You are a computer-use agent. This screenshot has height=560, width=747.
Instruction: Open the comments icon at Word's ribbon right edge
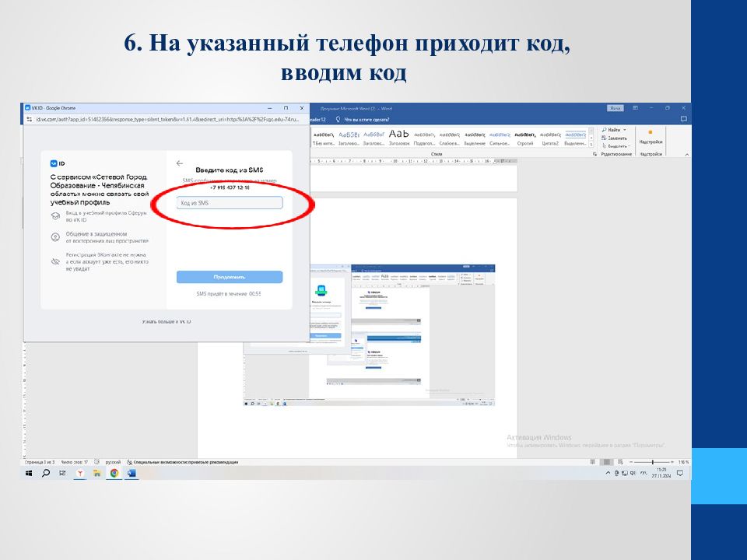[684, 119]
